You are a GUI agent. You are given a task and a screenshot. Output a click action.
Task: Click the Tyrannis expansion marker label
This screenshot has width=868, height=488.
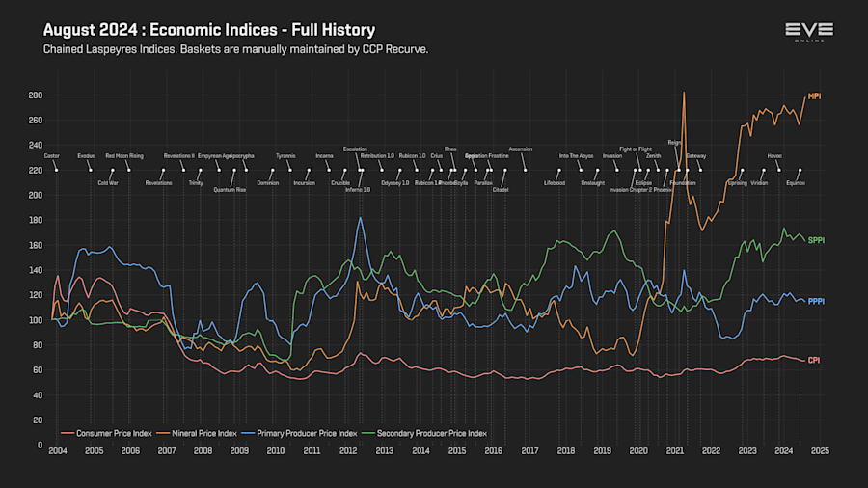coord(285,156)
